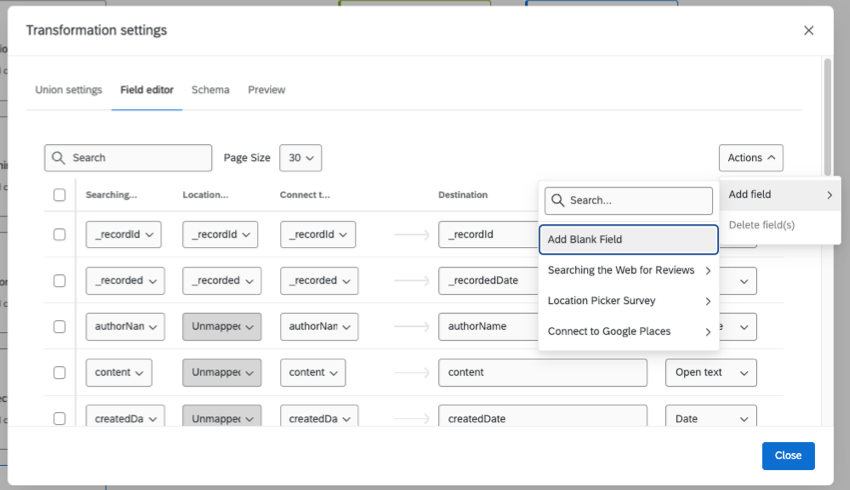The height and width of the screenshot is (490, 850).
Task: Check the content row checkbox
Action: (60, 372)
